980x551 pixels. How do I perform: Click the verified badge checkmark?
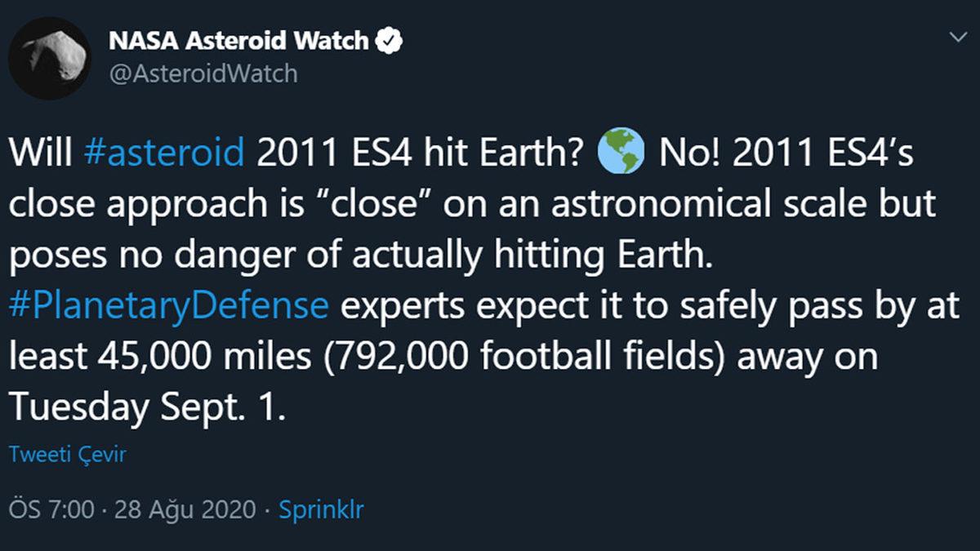point(388,41)
